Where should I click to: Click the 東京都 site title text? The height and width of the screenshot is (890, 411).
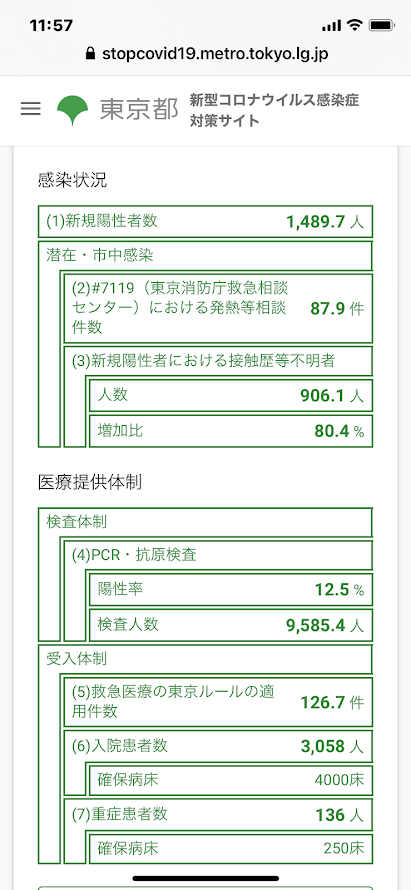click(x=139, y=109)
